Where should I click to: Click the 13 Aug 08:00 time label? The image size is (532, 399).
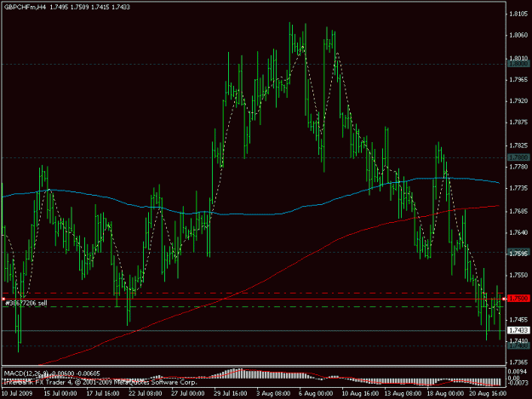click(403, 393)
